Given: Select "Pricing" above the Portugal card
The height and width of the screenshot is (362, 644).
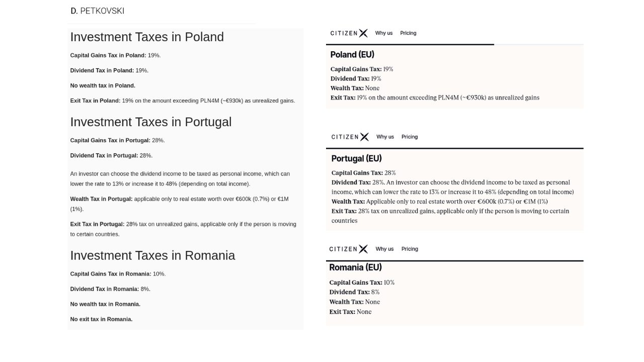Looking at the screenshot, I should click(x=410, y=137).
